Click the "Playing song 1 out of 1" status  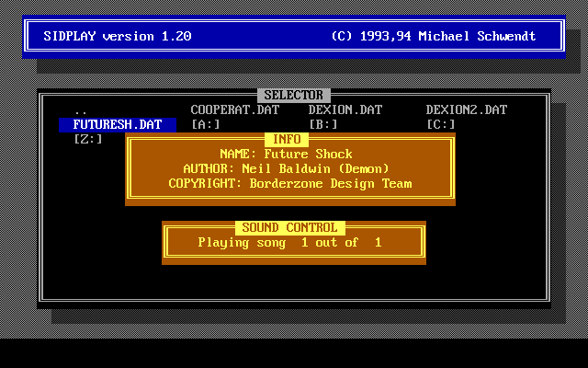pyautogui.click(x=290, y=243)
